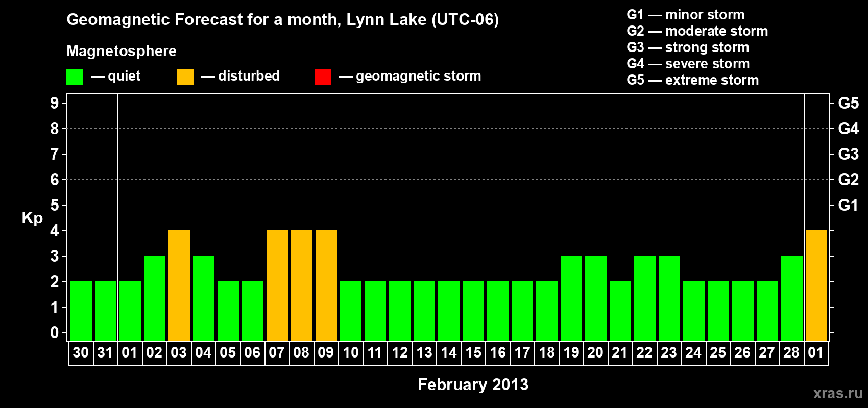This screenshot has width=868, height=408.
Task: Click date label 21 on the axis
Action: pyautogui.click(x=620, y=353)
